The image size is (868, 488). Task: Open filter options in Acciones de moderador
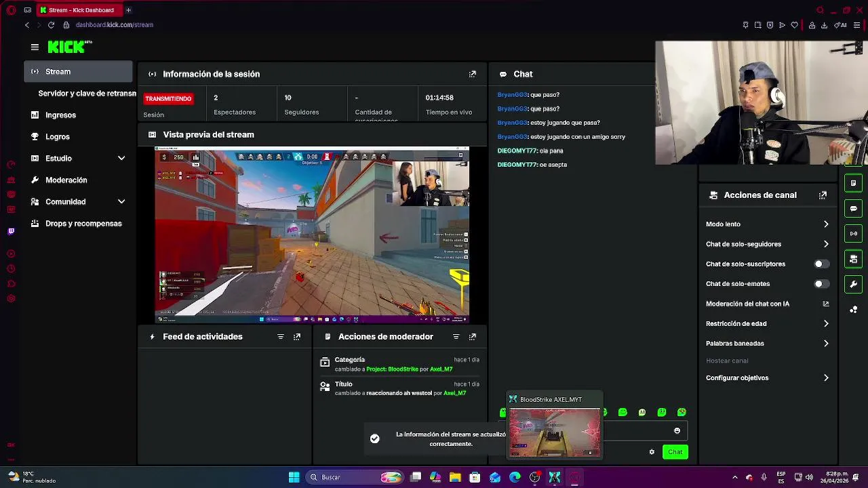click(456, 337)
